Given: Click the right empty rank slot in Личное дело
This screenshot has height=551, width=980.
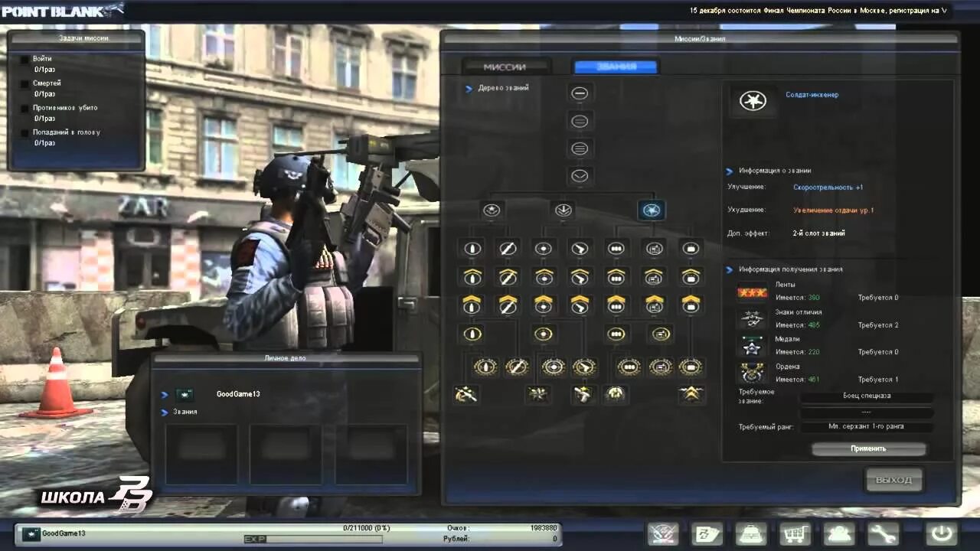Looking at the screenshot, I should (371, 453).
